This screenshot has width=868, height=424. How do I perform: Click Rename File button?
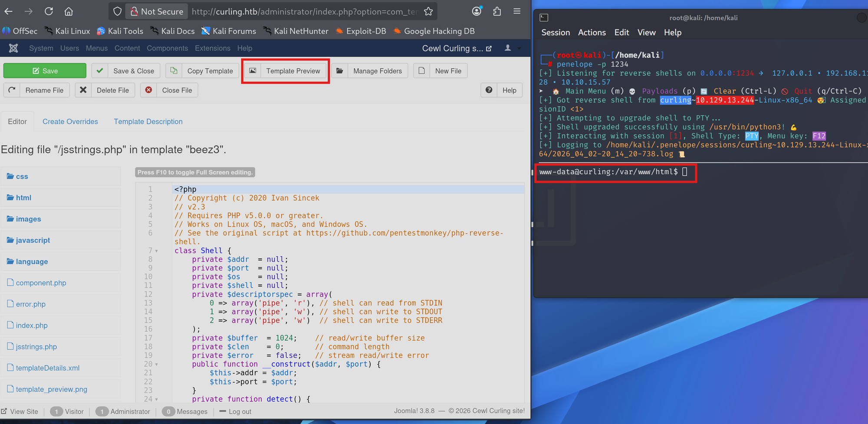pos(36,90)
